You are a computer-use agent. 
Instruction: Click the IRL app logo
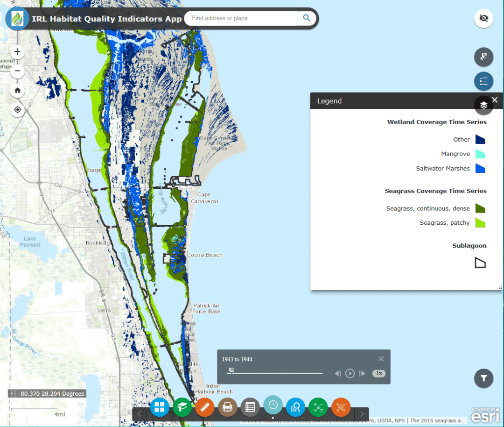coord(17,19)
